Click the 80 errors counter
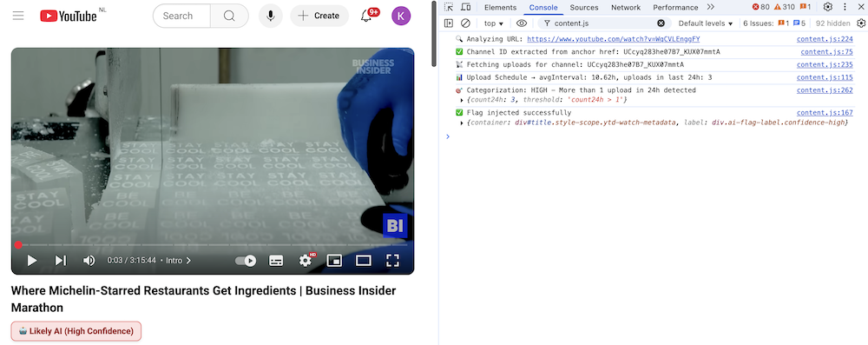Screen dimensions: 868x345 pos(760,7)
